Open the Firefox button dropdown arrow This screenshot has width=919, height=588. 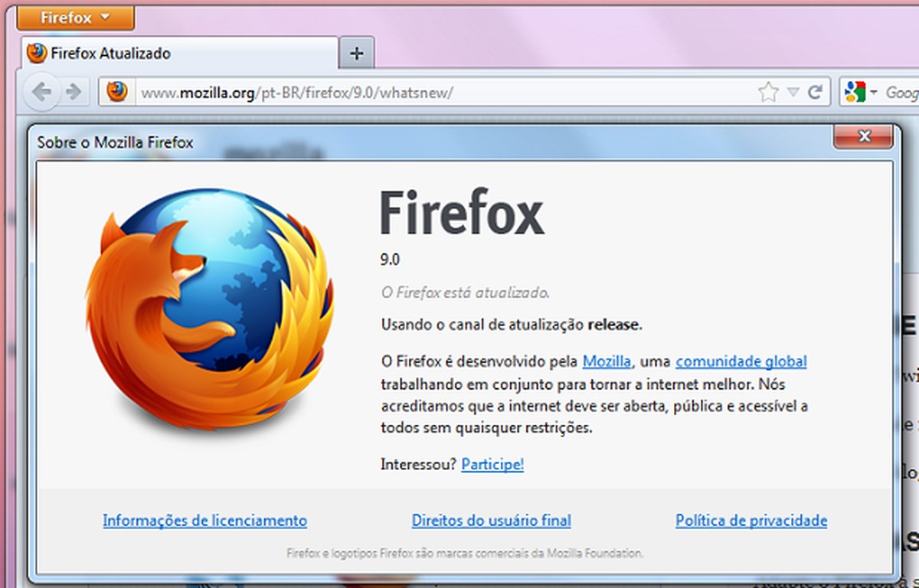click(105, 17)
